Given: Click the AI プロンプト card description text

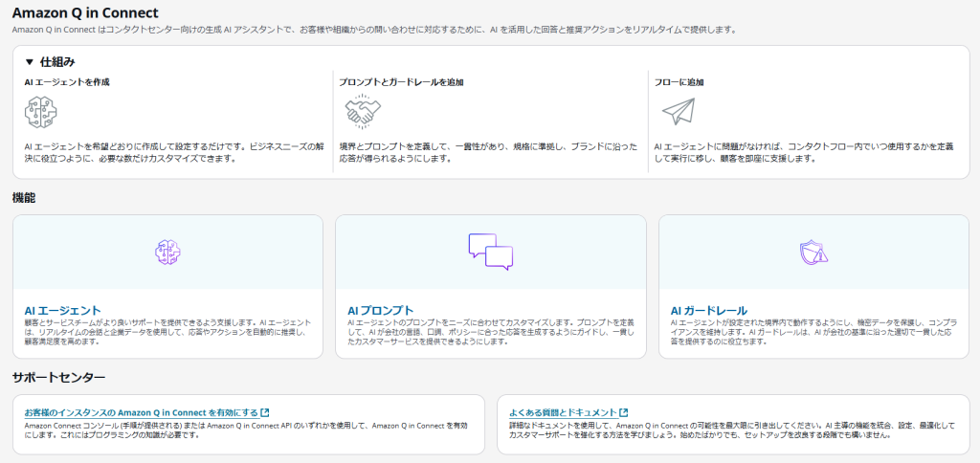Looking at the screenshot, I should [x=491, y=332].
